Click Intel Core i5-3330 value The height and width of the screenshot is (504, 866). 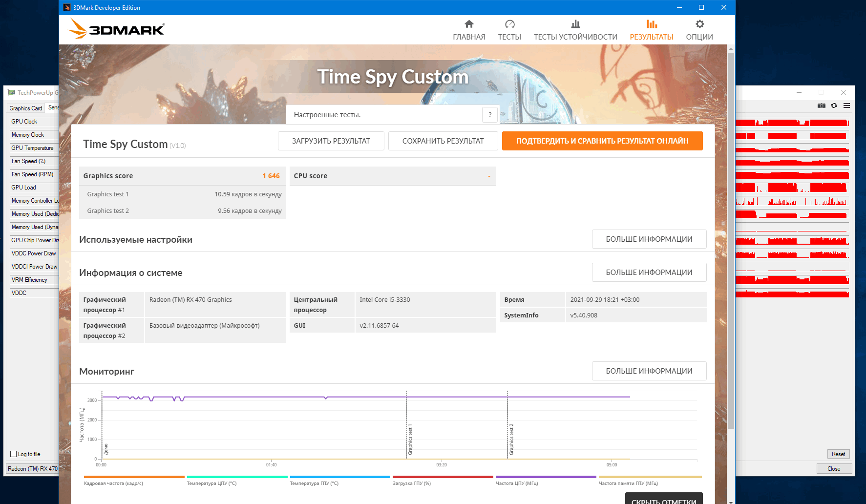point(385,300)
